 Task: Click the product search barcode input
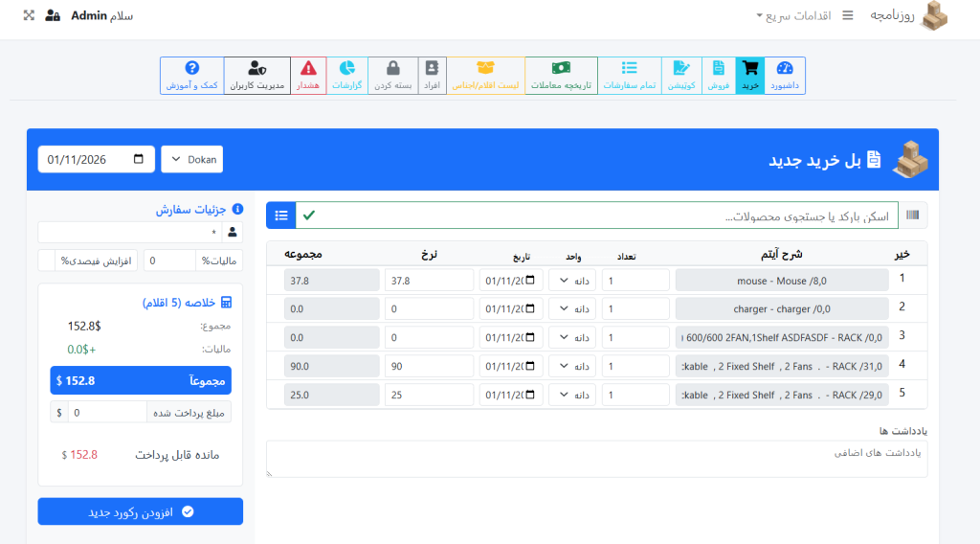tap(597, 215)
